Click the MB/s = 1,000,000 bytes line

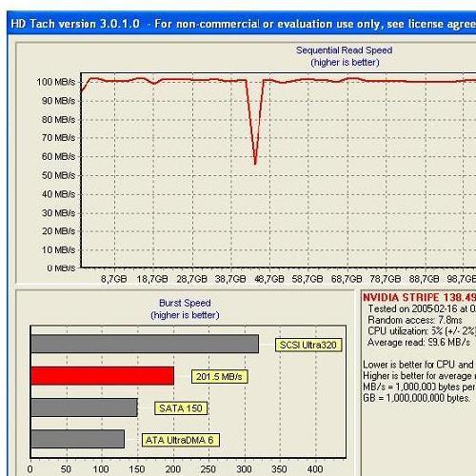419,387
